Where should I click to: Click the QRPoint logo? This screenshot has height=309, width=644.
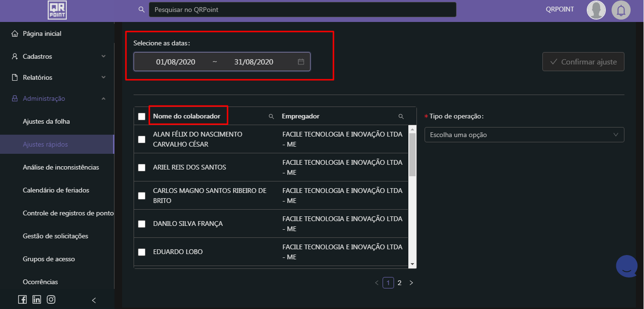pos(57,10)
